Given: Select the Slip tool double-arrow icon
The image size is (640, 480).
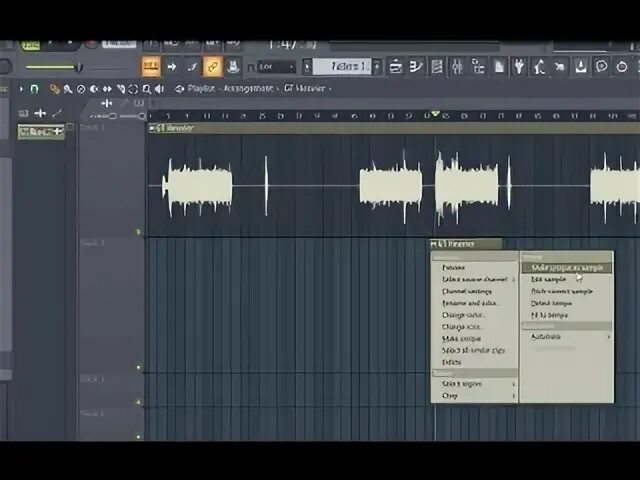Looking at the screenshot, I should (x=107, y=89).
